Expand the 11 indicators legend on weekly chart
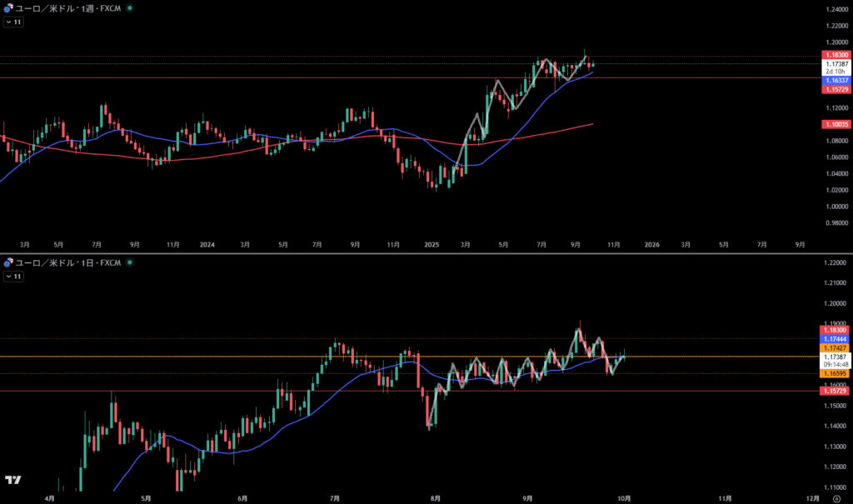853x504 pixels. coord(13,22)
